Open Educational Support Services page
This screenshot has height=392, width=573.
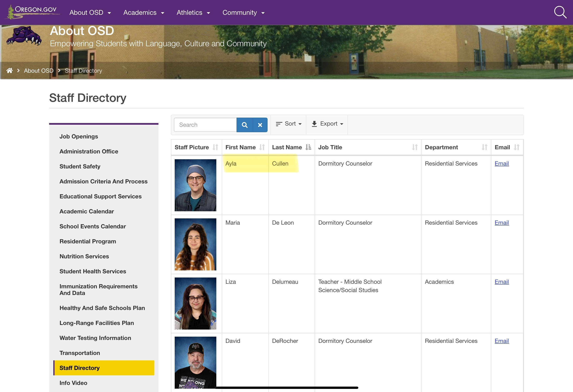tap(101, 197)
